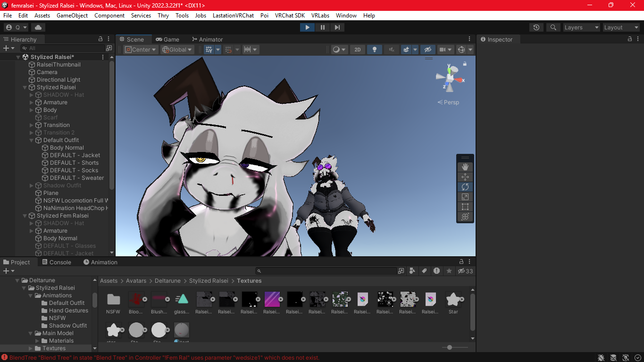Open the Gizmos menu icon
The height and width of the screenshot is (362, 644).
tap(462, 50)
